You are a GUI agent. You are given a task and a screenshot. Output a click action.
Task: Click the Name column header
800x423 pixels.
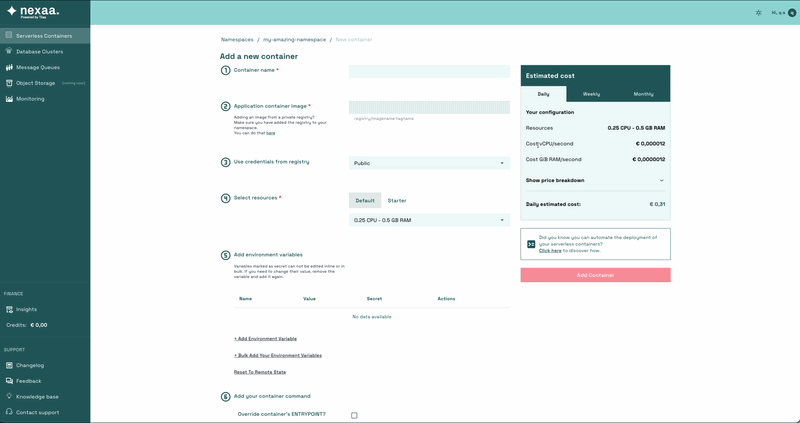point(245,299)
